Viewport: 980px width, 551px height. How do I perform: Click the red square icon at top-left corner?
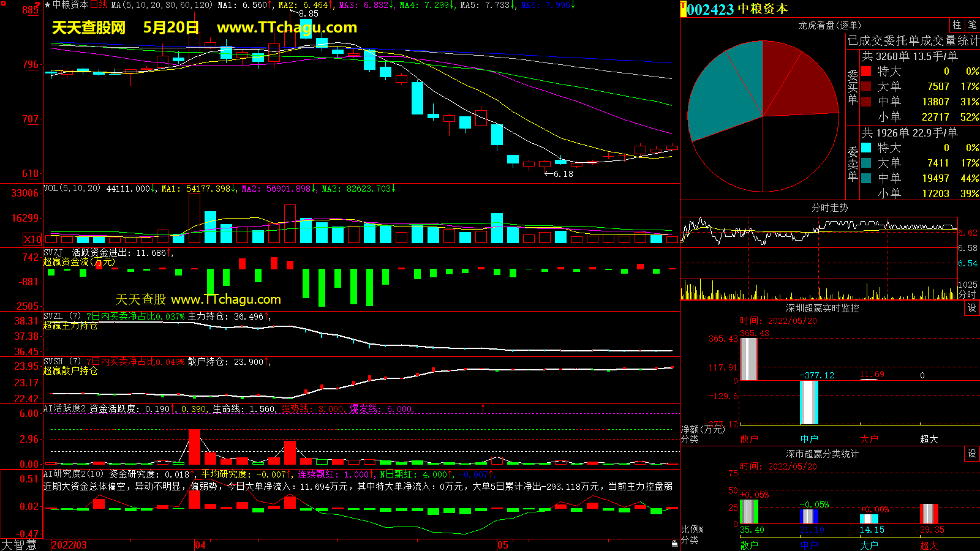[4, 4]
